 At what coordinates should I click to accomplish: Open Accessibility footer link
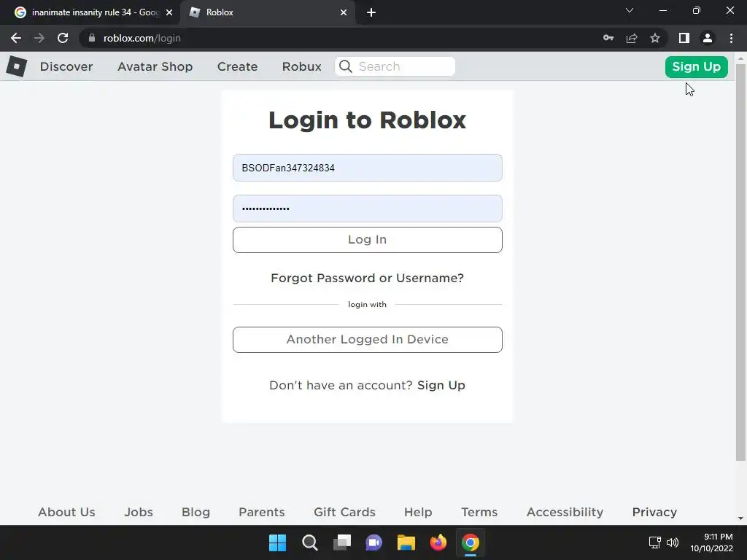point(565,512)
